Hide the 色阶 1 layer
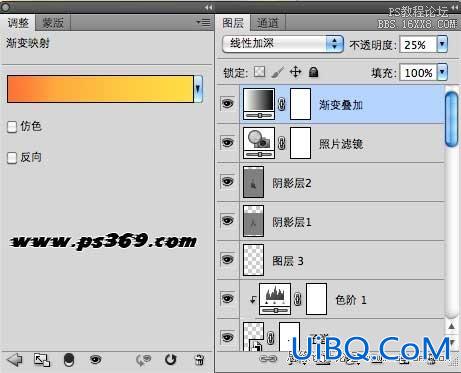 pyautogui.click(x=228, y=299)
